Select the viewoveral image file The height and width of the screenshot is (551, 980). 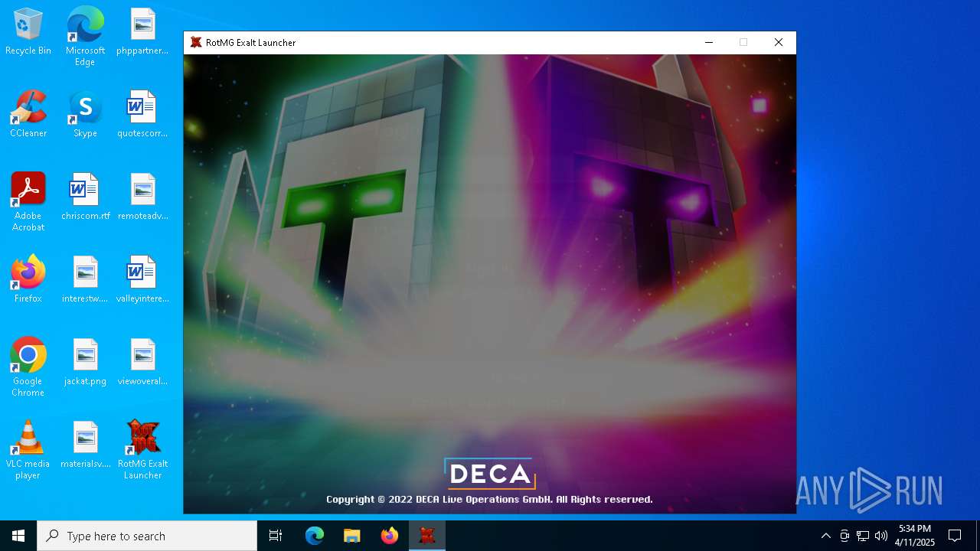pos(142,363)
